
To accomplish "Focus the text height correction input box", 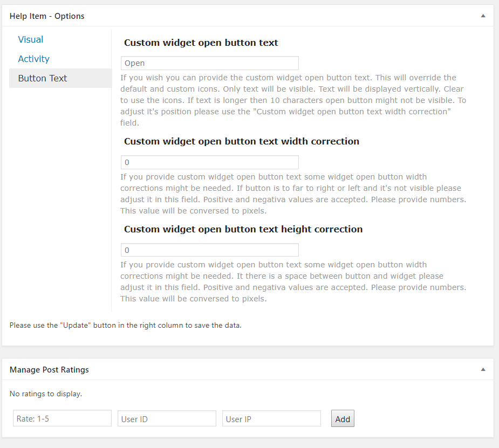I will [209, 250].
